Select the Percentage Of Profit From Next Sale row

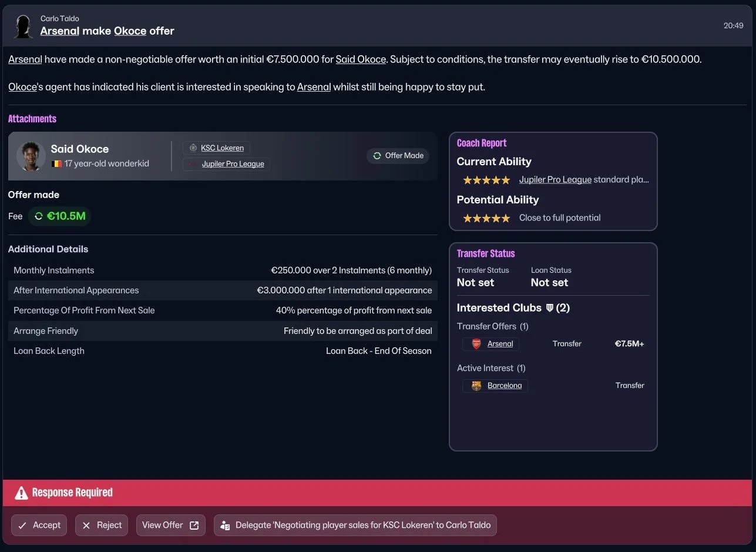pos(223,310)
